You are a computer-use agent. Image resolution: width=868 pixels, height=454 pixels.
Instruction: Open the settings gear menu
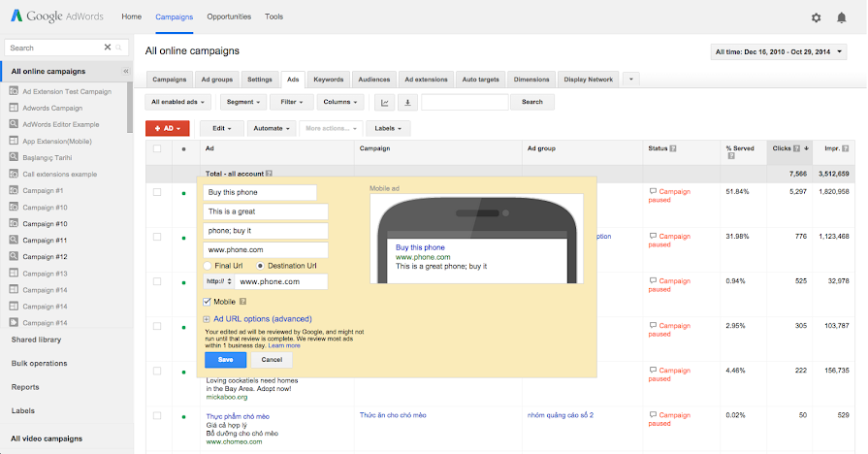pos(816,17)
